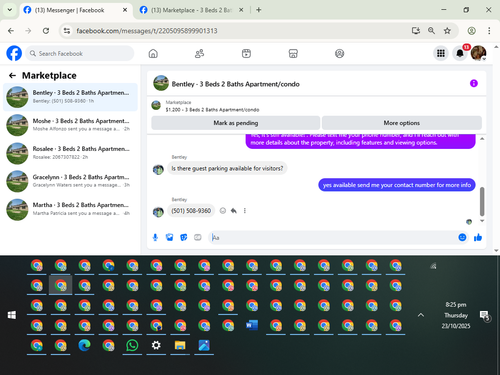Open the notifications bell with 13 badge
This screenshot has height=375, width=500.
pyautogui.click(x=460, y=53)
